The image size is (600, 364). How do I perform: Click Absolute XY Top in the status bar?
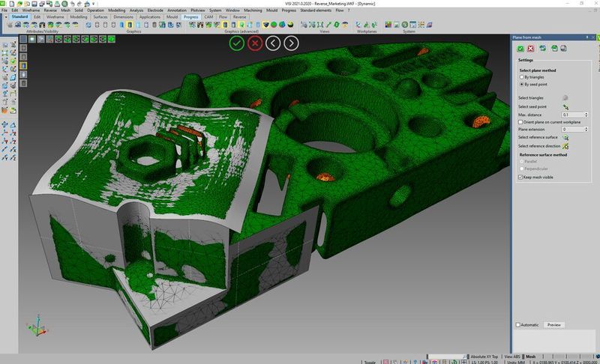click(484, 357)
